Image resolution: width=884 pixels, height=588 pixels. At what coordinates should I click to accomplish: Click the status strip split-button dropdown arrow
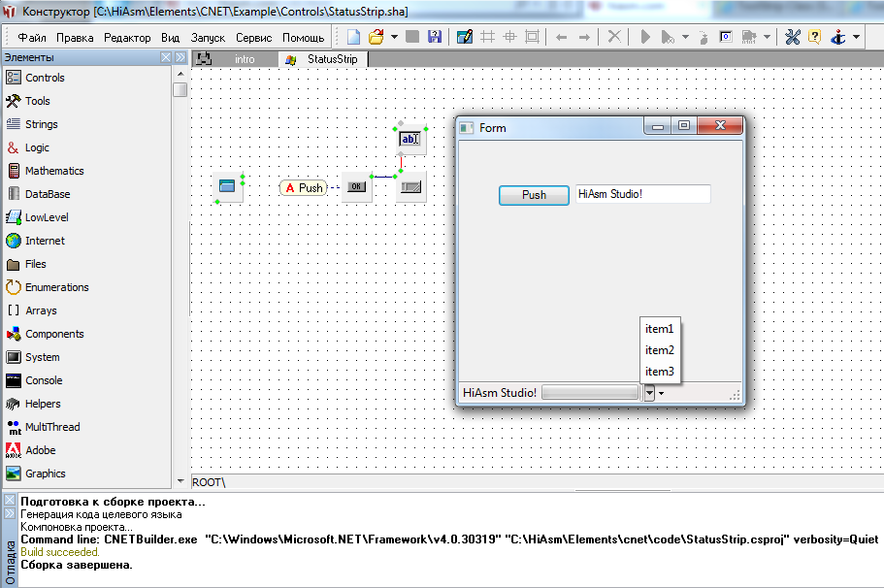tap(661, 393)
